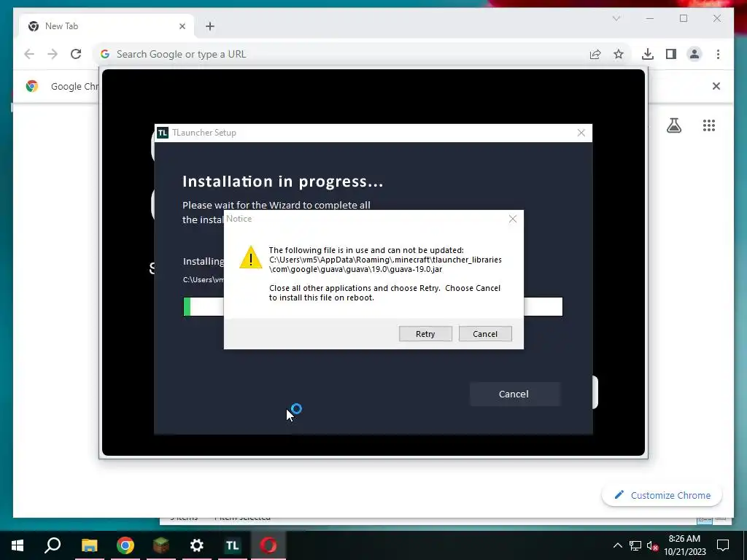Click the TLauncher Setup title icon

[163, 133]
